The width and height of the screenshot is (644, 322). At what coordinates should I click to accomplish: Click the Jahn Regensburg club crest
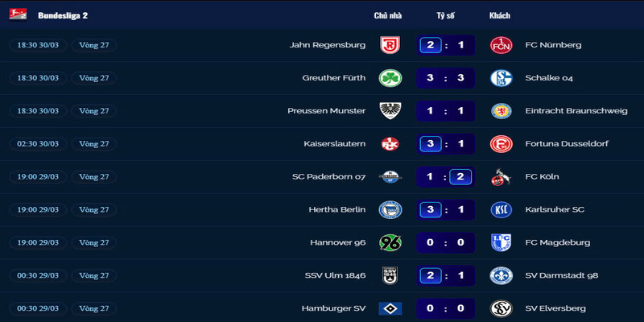[390, 45]
